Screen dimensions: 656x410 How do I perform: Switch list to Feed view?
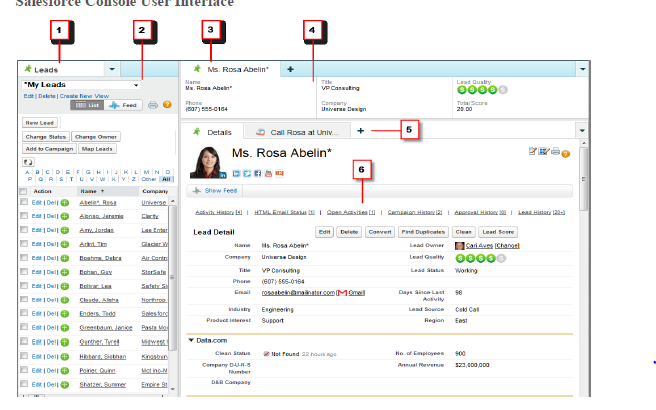[x=123, y=105]
